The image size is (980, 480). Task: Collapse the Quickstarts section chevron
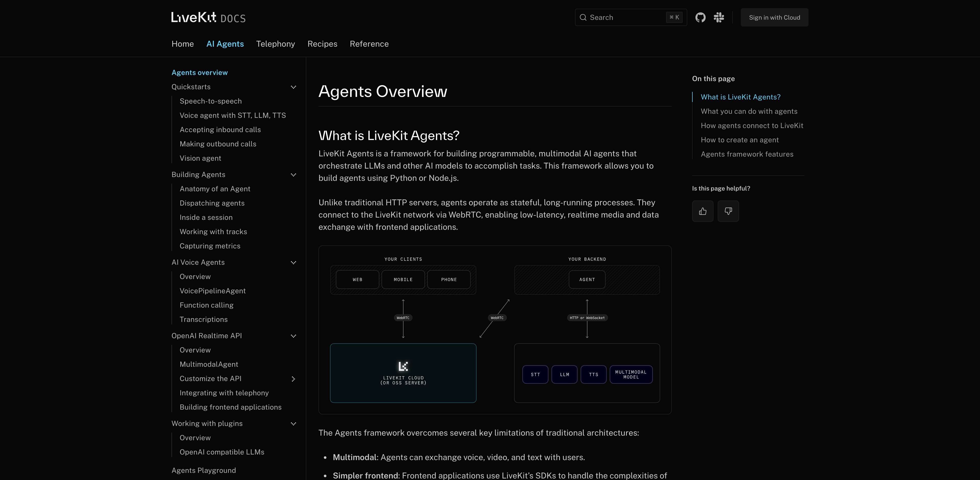(293, 87)
